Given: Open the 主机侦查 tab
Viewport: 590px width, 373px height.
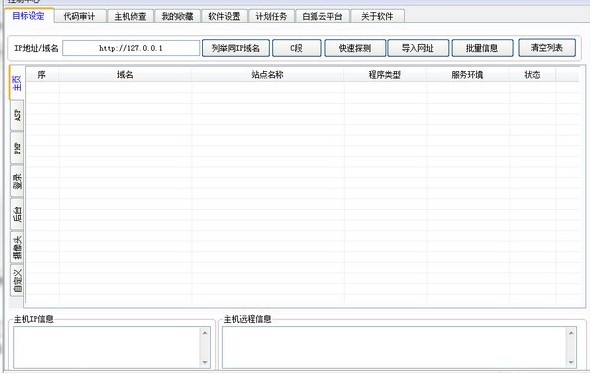Looking at the screenshot, I should [x=131, y=16].
